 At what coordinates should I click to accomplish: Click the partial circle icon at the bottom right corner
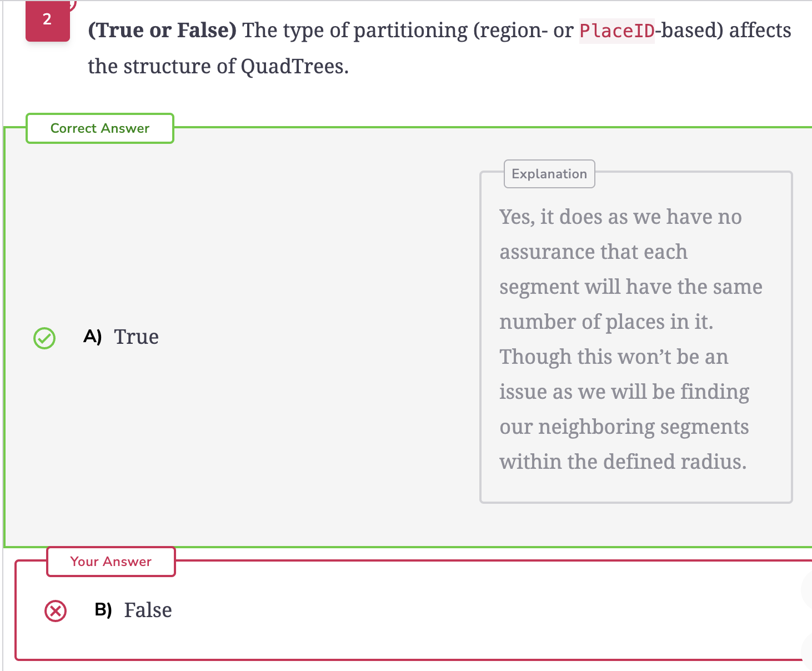[807, 653]
